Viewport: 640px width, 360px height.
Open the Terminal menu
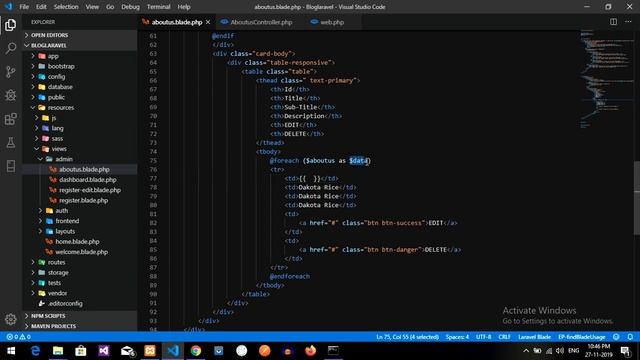click(x=158, y=7)
